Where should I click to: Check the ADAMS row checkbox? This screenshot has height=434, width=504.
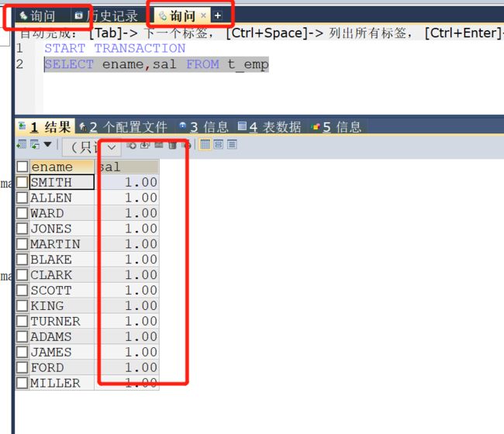click(x=22, y=336)
